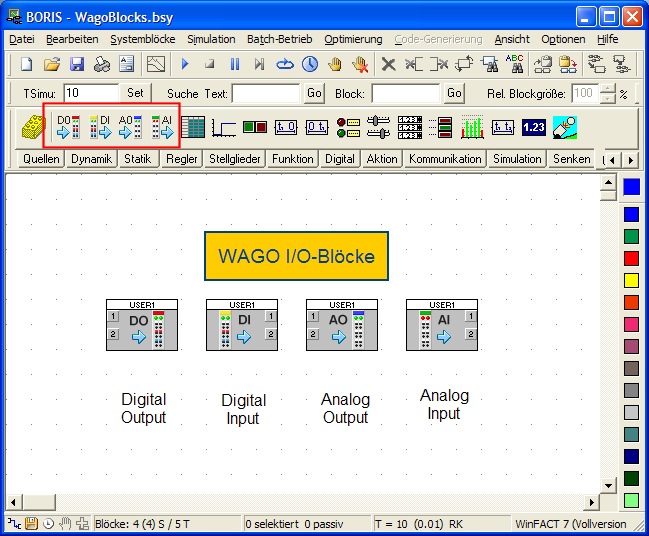
Task: Click the status bar floppy disk icon
Action: (31, 524)
